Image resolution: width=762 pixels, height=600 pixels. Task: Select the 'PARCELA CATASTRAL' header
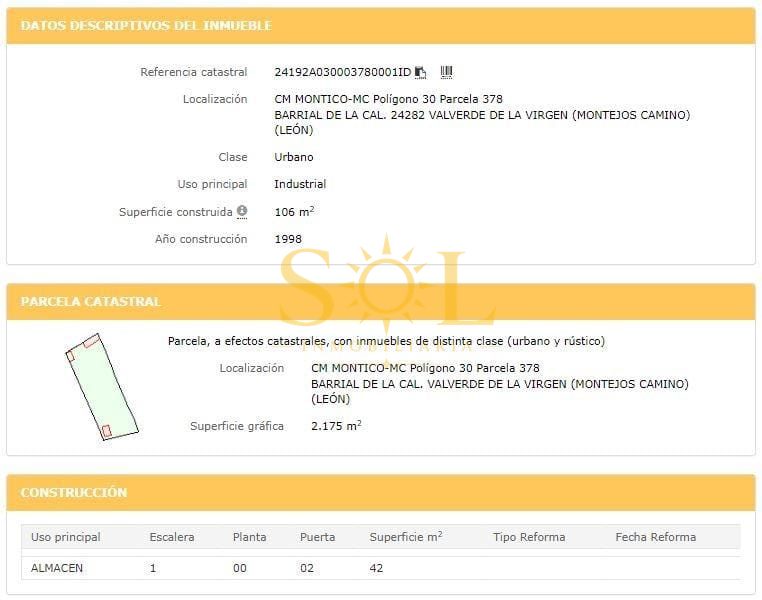(90, 301)
